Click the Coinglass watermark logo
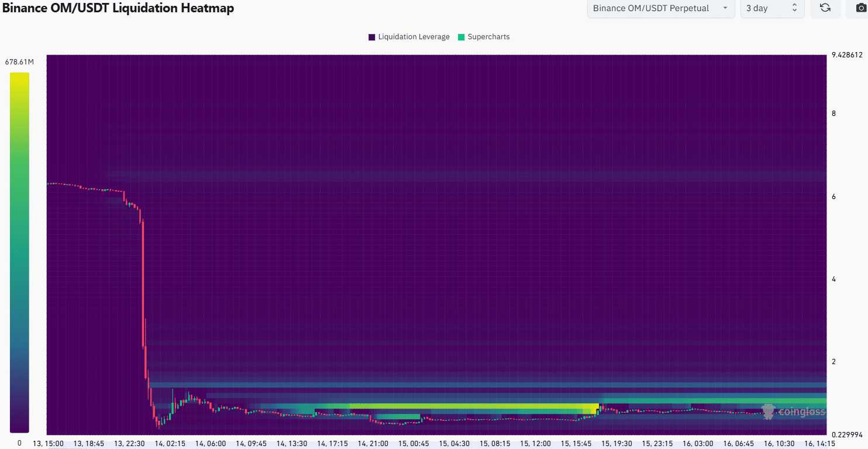 pos(793,412)
